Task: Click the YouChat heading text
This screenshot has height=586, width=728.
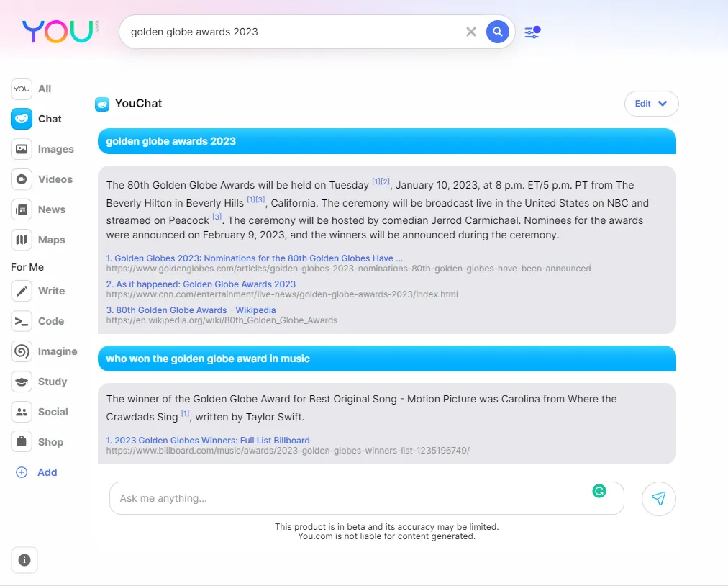Action: [x=138, y=104]
